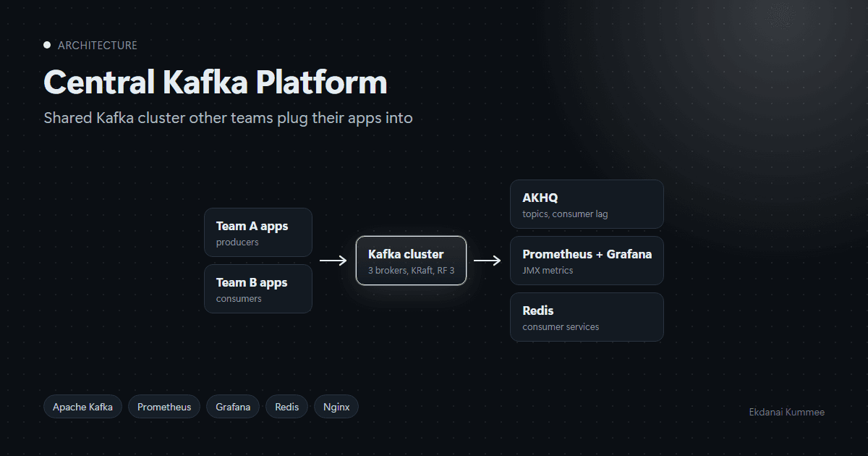Click the Nginx tag pill
This screenshot has height=456, width=868.
pyautogui.click(x=336, y=407)
